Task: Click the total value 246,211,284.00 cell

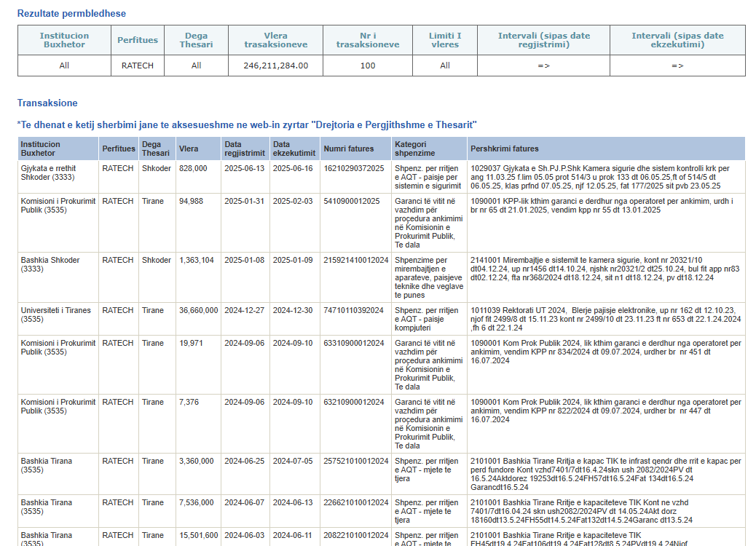Action: [276, 66]
